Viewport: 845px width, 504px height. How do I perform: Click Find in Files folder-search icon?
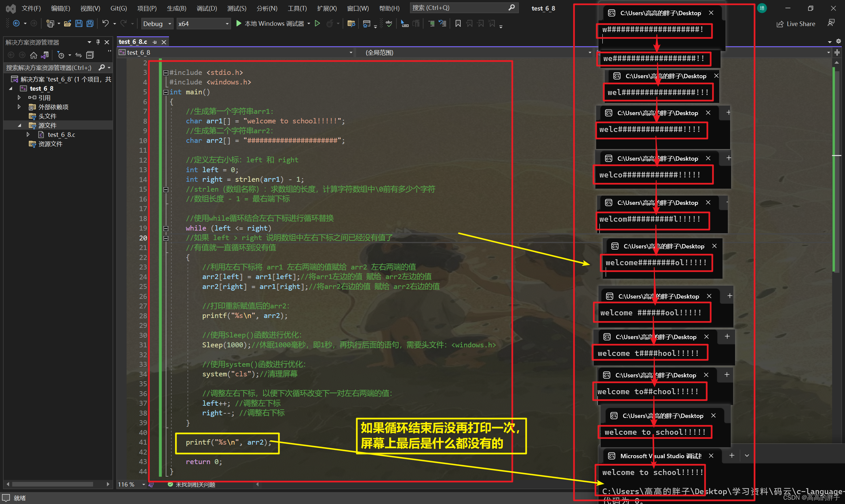pos(351,23)
